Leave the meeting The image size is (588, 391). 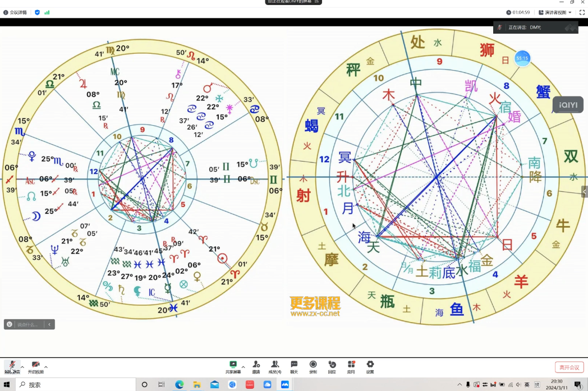(x=569, y=367)
